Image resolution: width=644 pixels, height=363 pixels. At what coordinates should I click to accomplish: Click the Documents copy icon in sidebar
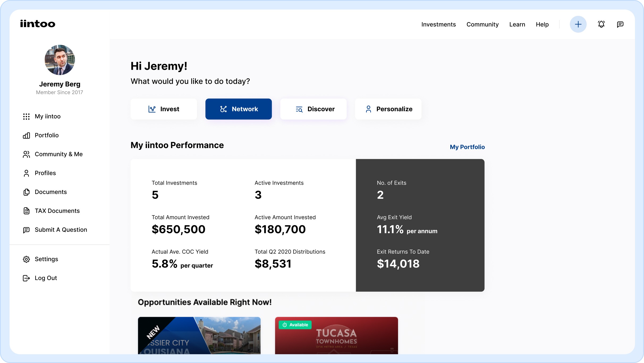coord(26,192)
